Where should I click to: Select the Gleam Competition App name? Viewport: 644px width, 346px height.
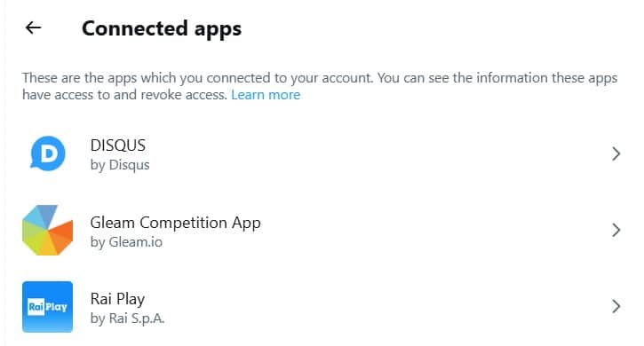coord(175,223)
